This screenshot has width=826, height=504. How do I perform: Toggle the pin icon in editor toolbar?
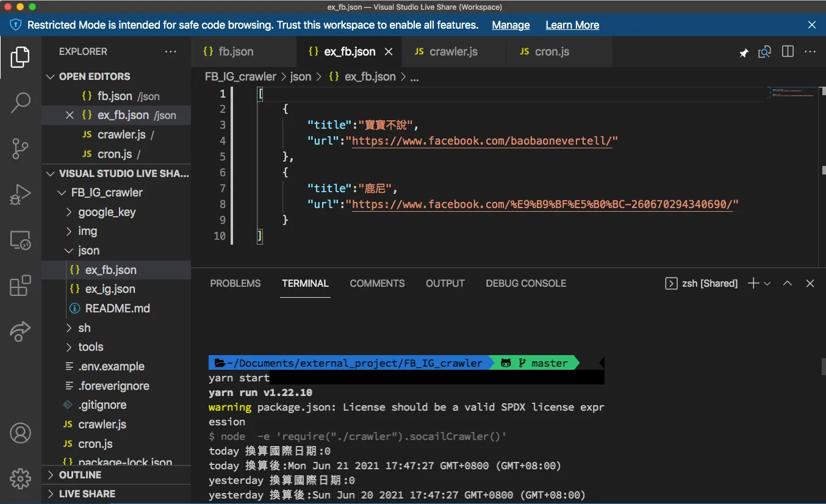744,53
